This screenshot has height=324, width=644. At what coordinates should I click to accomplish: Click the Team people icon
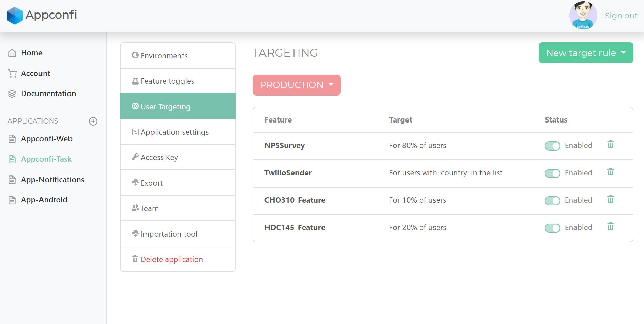(x=135, y=208)
